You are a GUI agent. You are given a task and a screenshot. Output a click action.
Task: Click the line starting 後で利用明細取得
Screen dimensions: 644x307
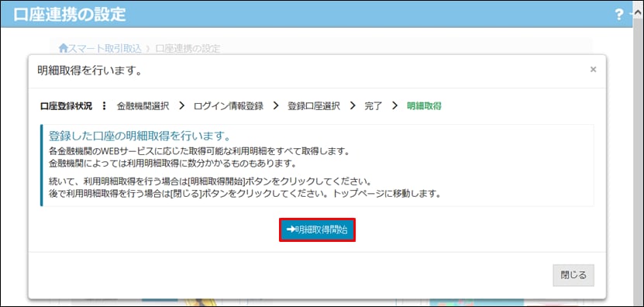click(244, 193)
